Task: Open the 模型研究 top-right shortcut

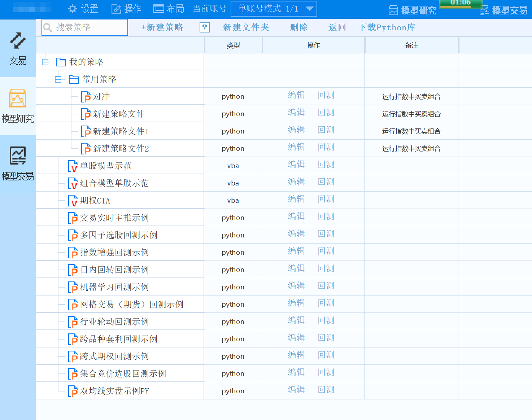Action: click(x=413, y=10)
